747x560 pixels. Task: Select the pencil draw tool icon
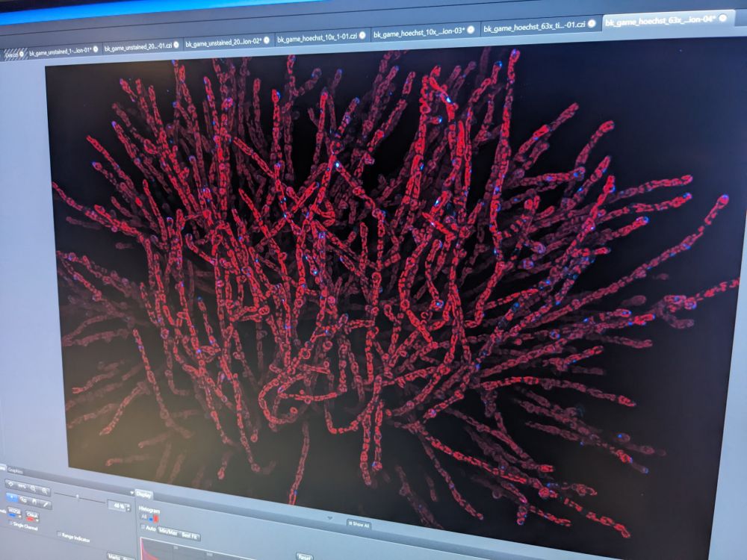coord(46,504)
